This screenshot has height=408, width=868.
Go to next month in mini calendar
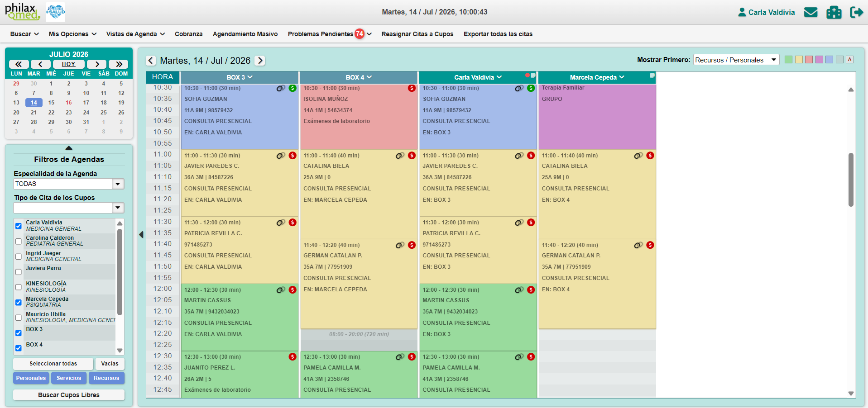coord(97,64)
